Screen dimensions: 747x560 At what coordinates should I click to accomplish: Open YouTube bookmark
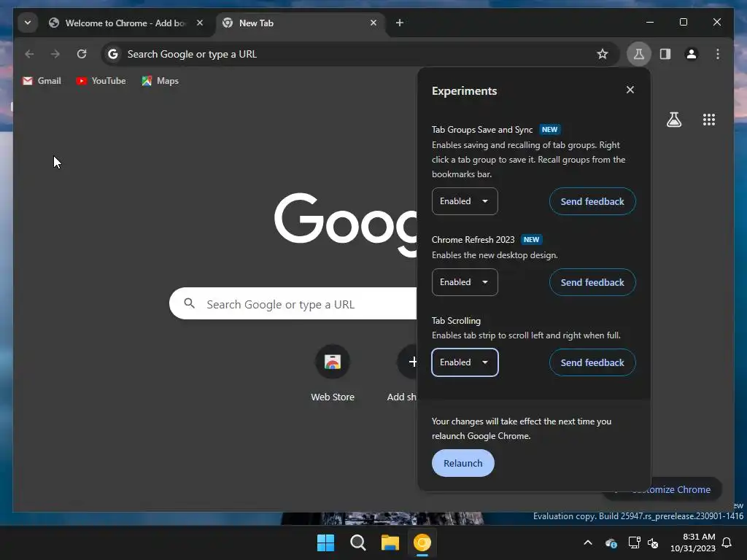(x=101, y=81)
